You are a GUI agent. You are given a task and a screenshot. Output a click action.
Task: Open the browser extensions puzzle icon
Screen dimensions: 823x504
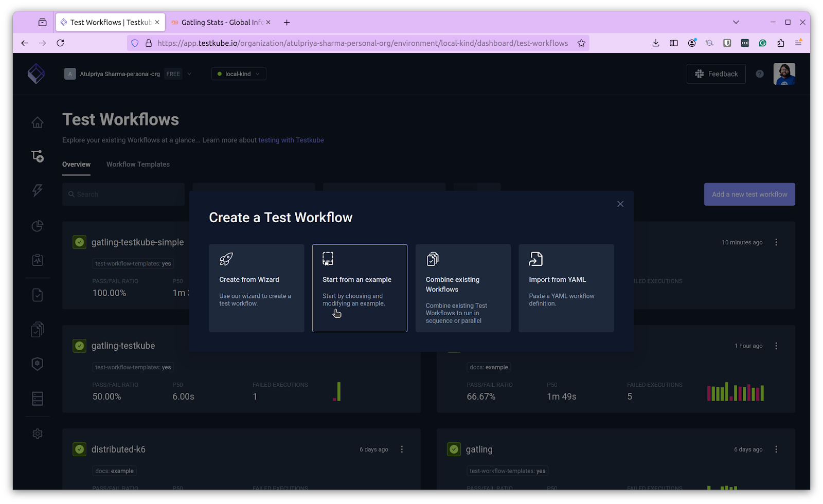(781, 43)
